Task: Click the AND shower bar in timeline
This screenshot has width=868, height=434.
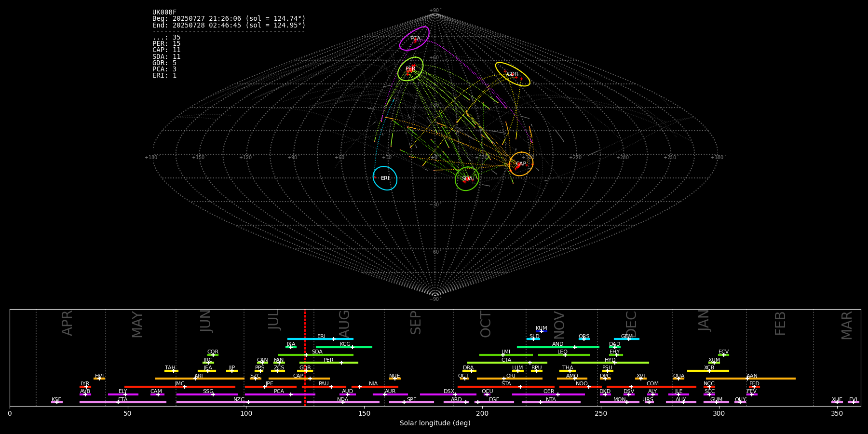Action: 558,347
